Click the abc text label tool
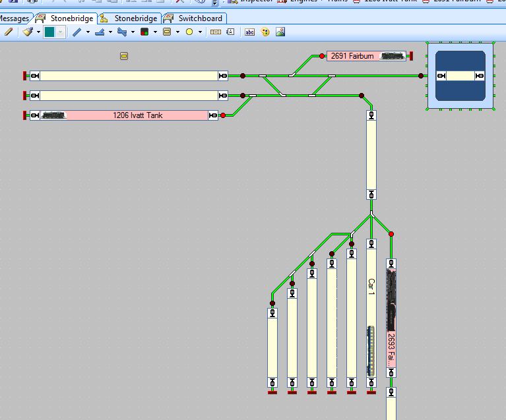The height and width of the screenshot is (420, 506). pyautogui.click(x=249, y=32)
